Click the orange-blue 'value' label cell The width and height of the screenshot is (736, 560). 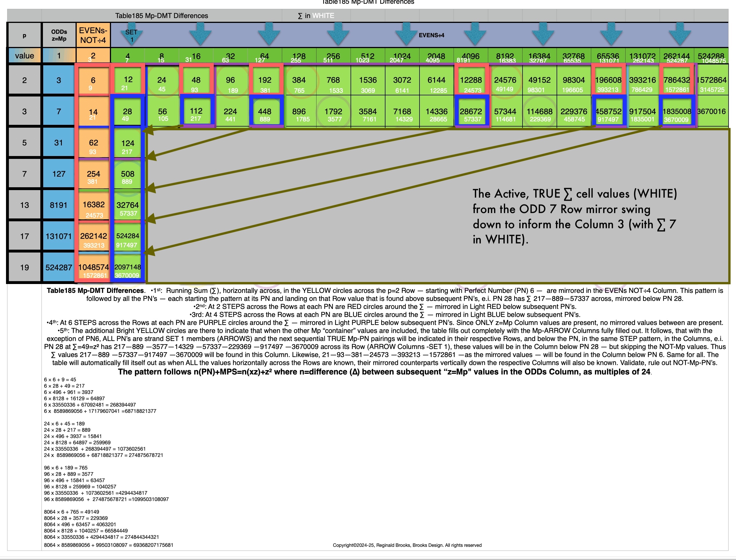pyautogui.click(x=24, y=56)
